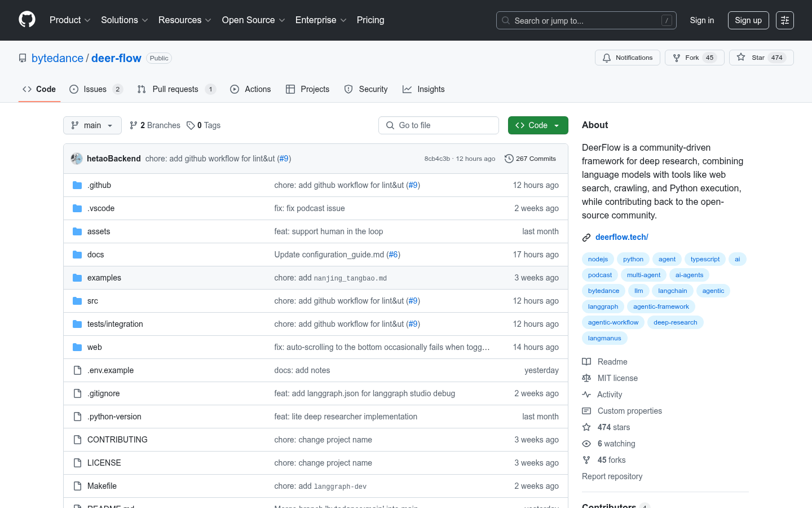812x508 pixels.
Task: Click the Sign up button
Action: (x=748, y=20)
